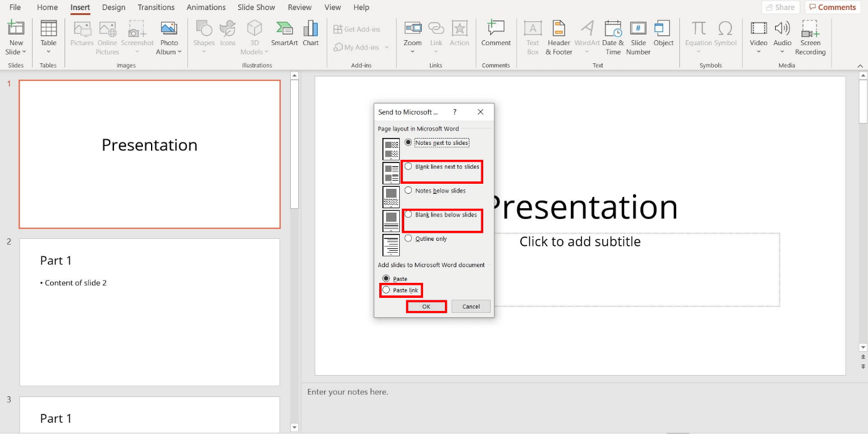Expand the Zoom dropdown arrow
The image size is (868, 434).
click(412, 52)
